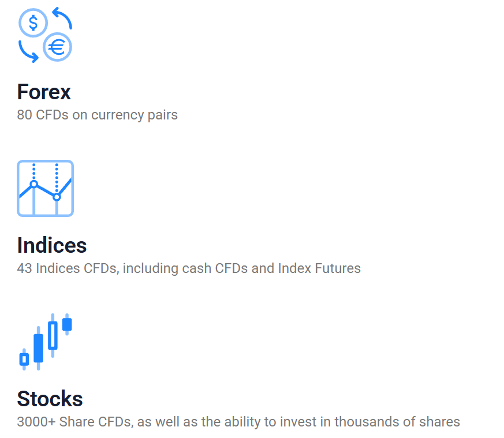The height and width of the screenshot is (438, 504).
Task: Open the Indices heading link
Action: [x=52, y=246]
